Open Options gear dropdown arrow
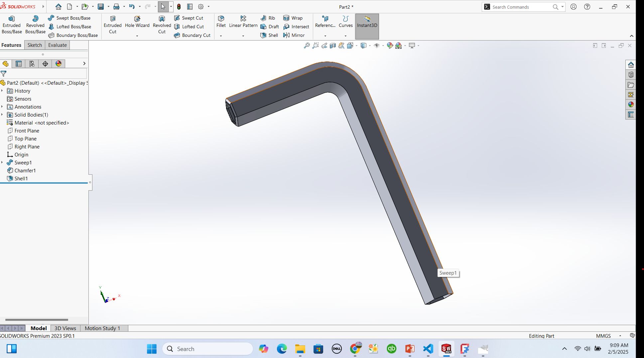 coord(209,7)
